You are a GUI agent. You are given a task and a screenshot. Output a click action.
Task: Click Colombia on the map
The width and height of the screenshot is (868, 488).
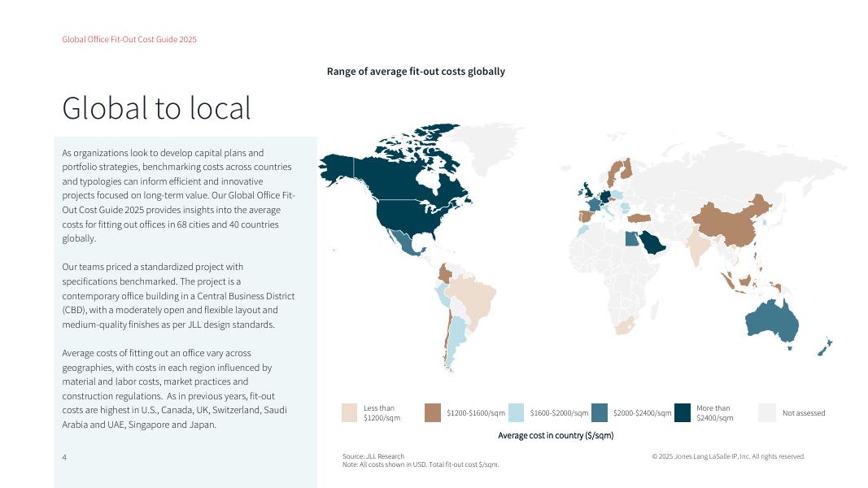coord(444,272)
